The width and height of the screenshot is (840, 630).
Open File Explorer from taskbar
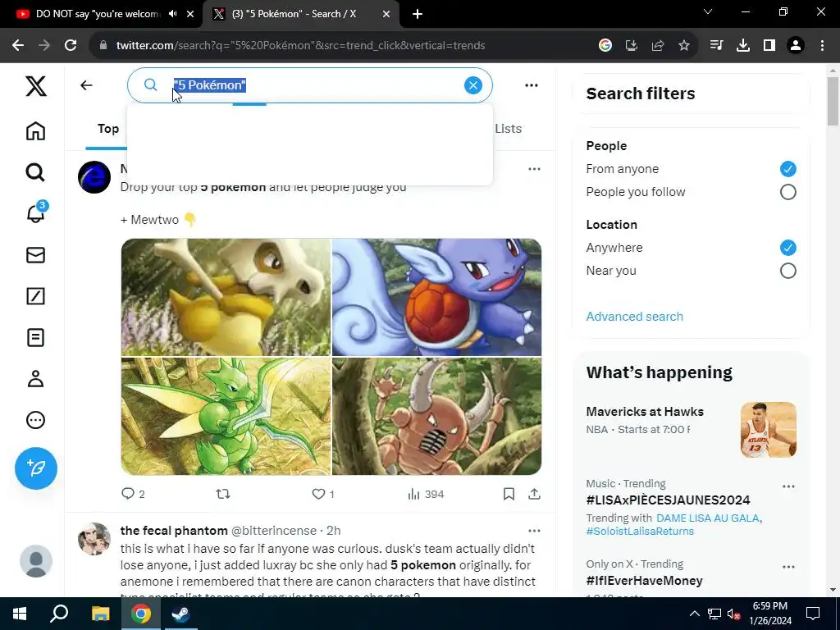point(100,614)
